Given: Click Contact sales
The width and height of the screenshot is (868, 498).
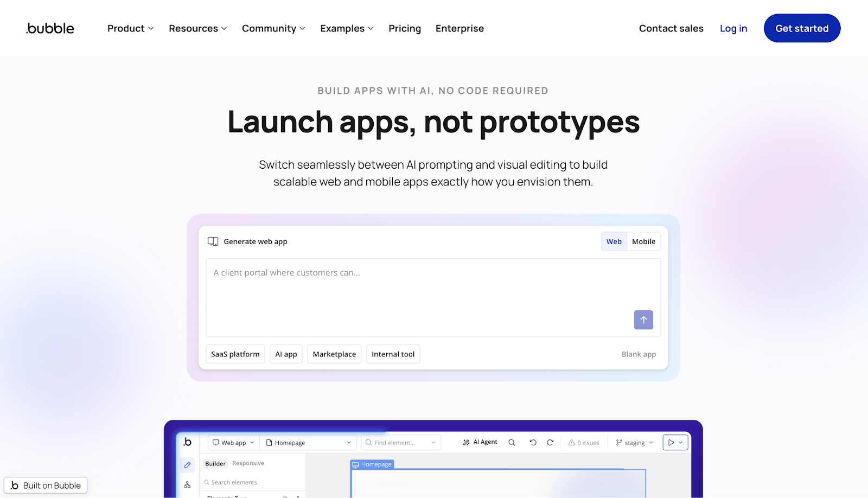Looking at the screenshot, I should point(671,28).
